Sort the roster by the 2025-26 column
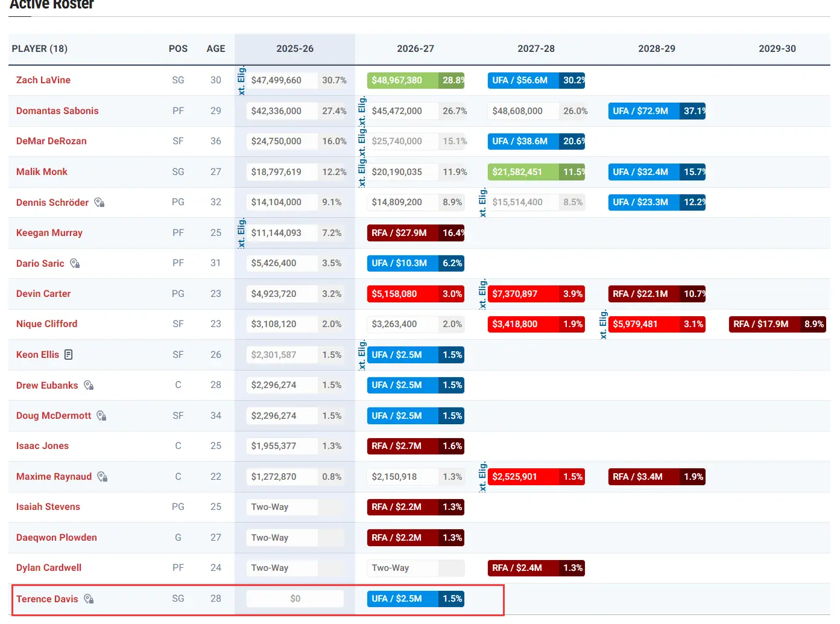This screenshot has width=840, height=624. [294, 49]
